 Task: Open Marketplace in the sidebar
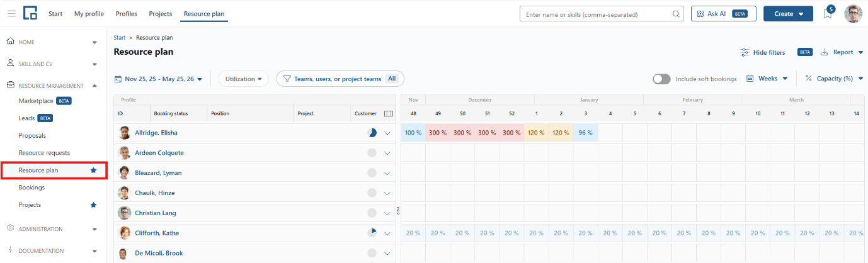(36, 101)
